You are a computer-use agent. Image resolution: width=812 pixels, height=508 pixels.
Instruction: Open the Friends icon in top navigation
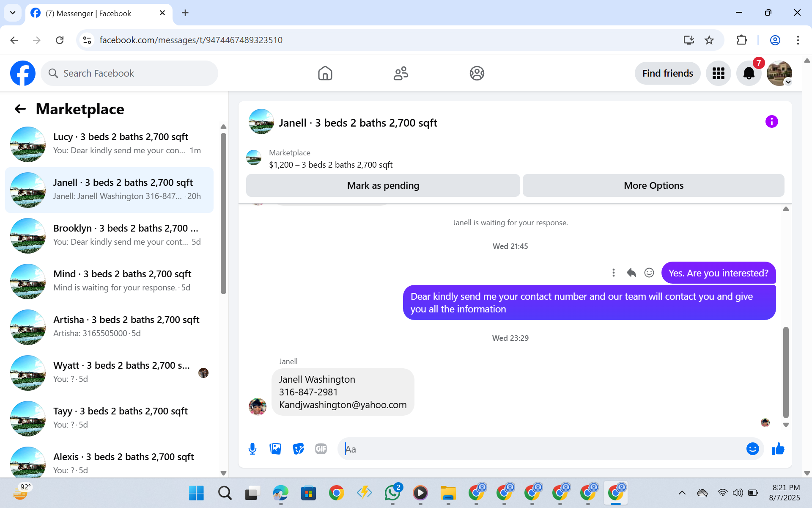tap(401, 73)
